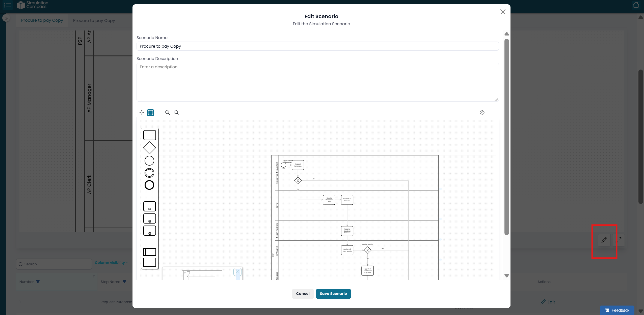Open diagram settings gear
This screenshot has height=315, width=644.
[482, 112]
